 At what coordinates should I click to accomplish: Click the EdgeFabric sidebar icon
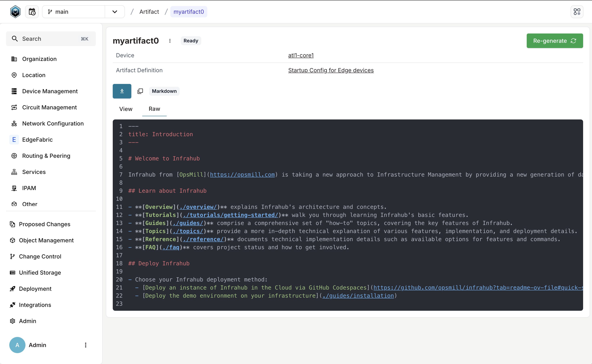pos(14,139)
